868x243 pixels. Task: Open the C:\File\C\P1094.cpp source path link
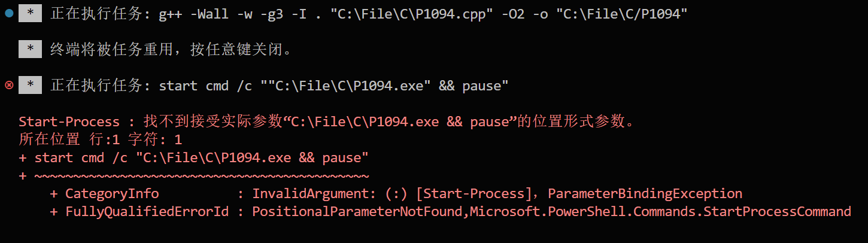408,14
